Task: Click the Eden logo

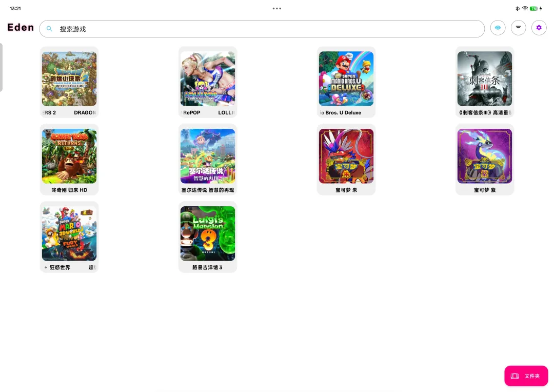Action: pos(21,28)
